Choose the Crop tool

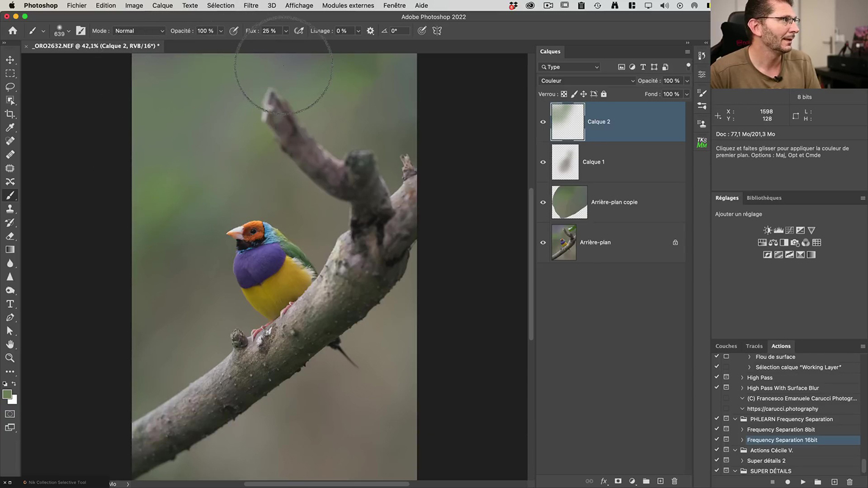10,114
